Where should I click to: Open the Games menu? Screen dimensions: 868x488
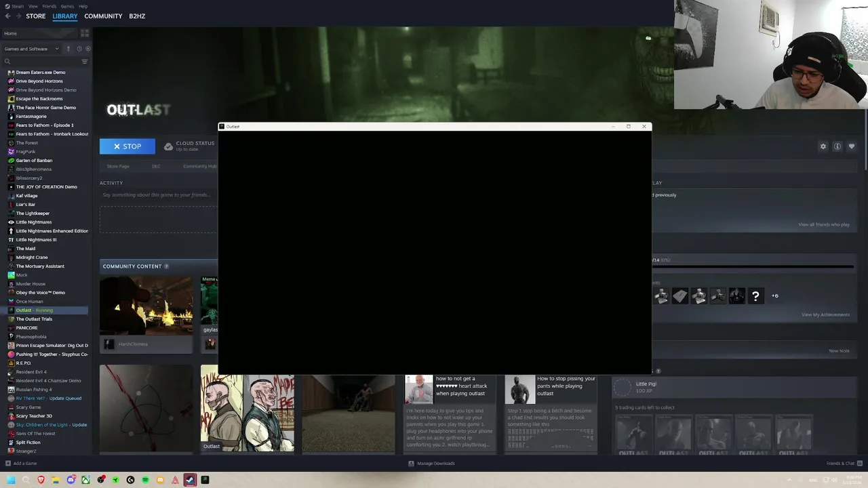(67, 6)
